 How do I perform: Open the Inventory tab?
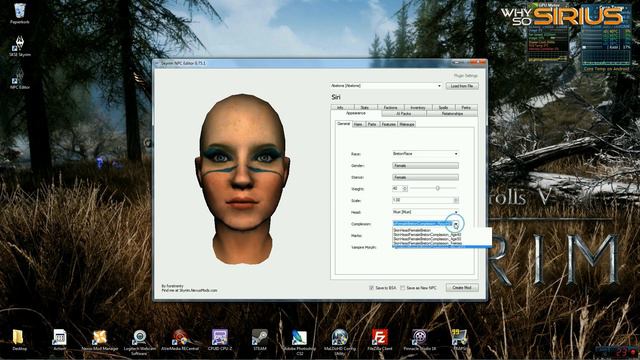[418, 108]
